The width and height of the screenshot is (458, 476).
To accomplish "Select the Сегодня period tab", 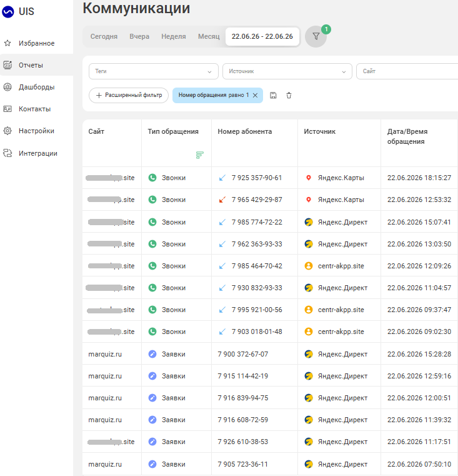I will point(104,36).
